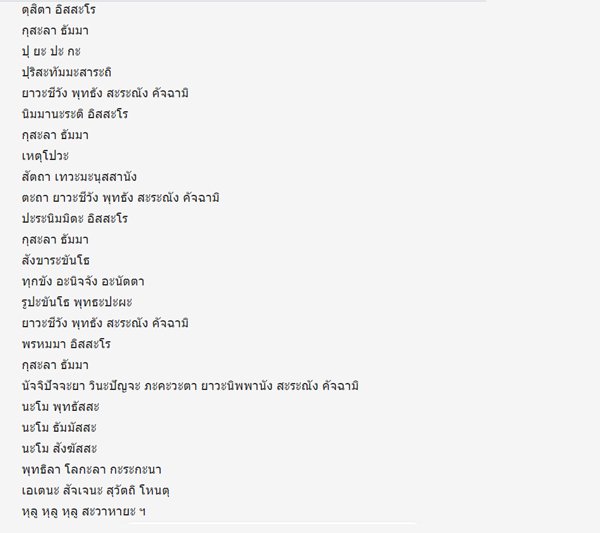Click the long line starting with นัจจิปัจจะยา
The height and width of the screenshot is (533, 600).
[x=190, y=385]
